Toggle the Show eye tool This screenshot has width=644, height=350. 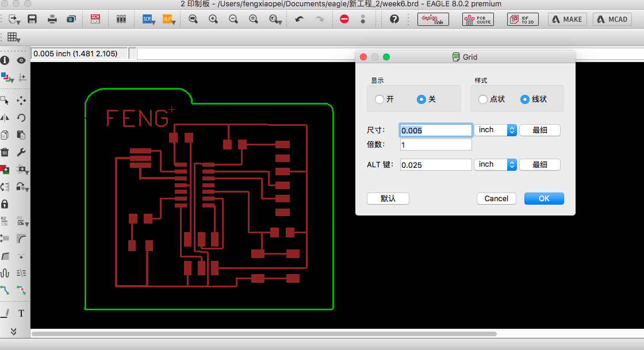click(21, 60)
